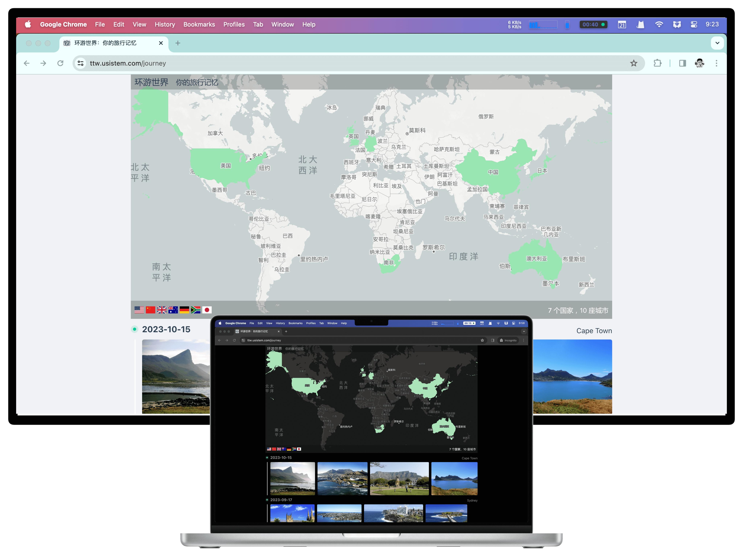743x560 pixels.
Task: Toggle the Chrome side panel icon
Action: 682,63
